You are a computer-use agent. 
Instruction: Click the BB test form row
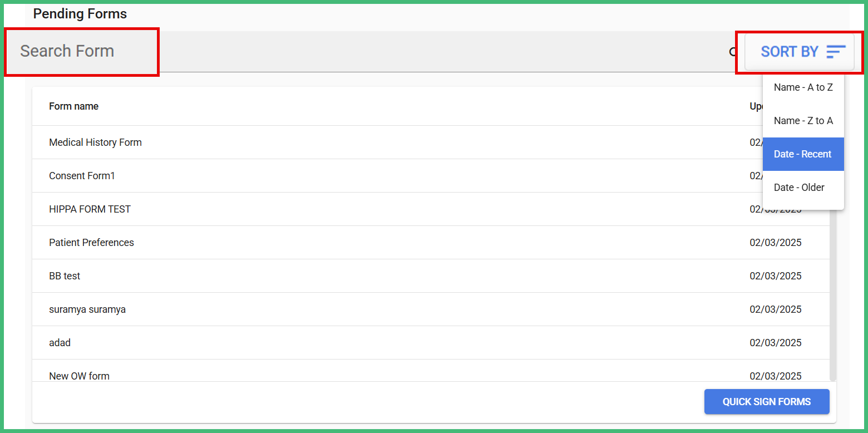pyautogui.click(x=65, y=276)
